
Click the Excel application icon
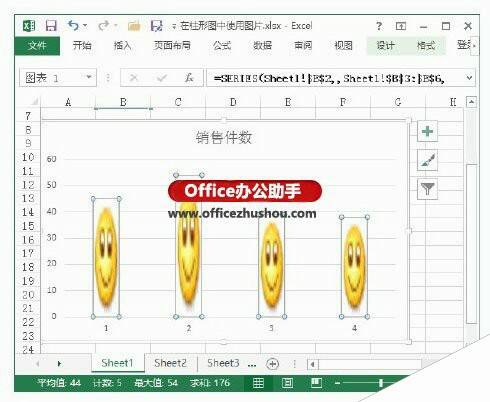pyautogui.click(x=29, y=26)
